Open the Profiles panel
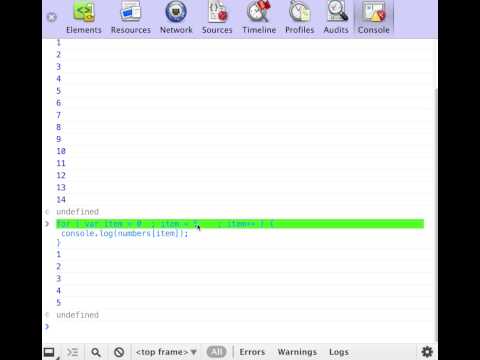The height and width of the screenshot is (360, 480). (x=299, y=18)
